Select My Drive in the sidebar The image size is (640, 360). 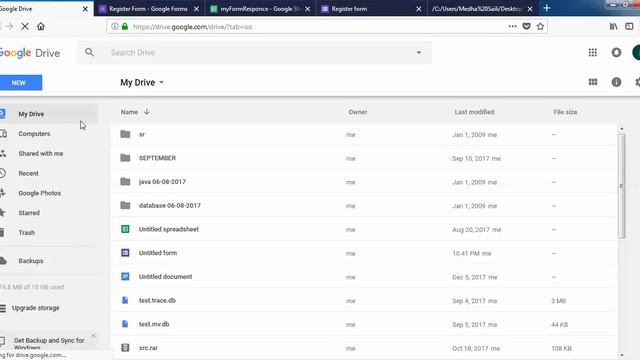tap(48, 114)
